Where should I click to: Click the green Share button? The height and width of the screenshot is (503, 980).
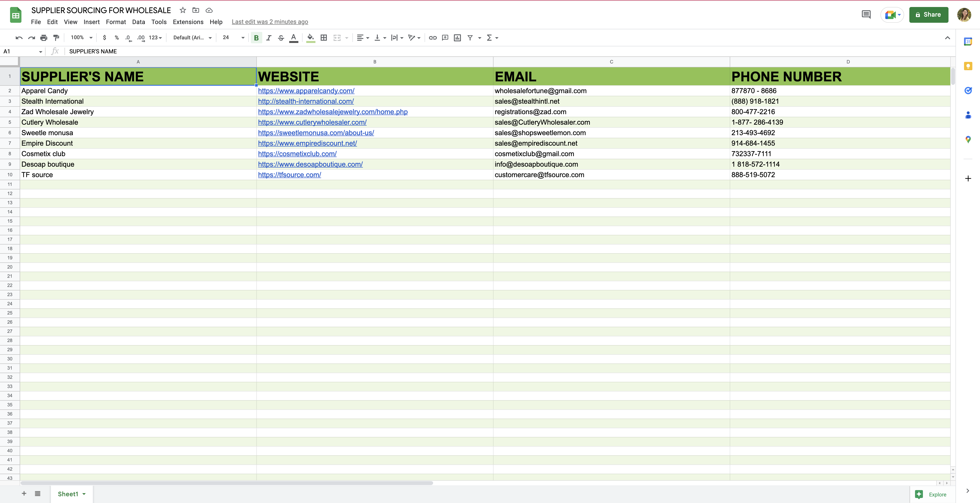(x=928, y=14)
